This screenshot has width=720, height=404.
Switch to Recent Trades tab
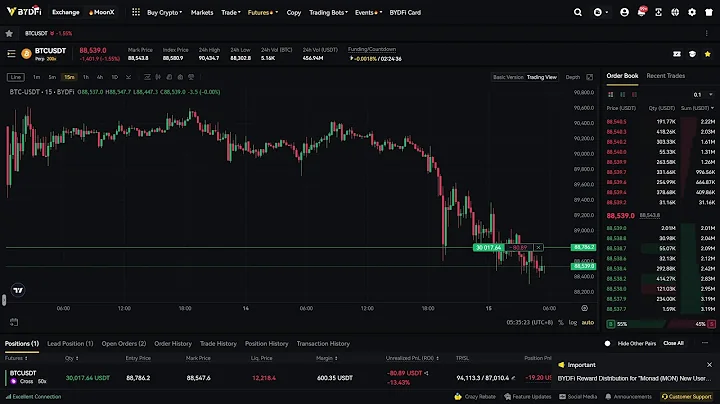pos(665,76)
